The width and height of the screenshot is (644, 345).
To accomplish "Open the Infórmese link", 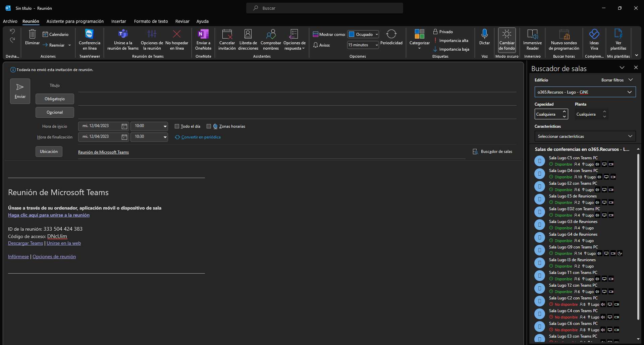I will [x=18, y=256].
